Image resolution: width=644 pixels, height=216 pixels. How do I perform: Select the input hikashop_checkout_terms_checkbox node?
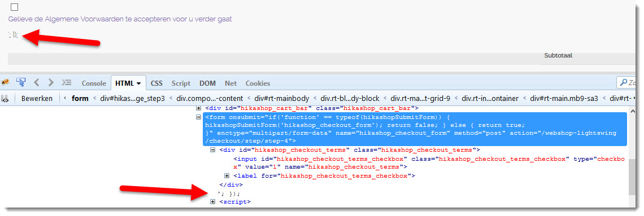click(429, 163)
